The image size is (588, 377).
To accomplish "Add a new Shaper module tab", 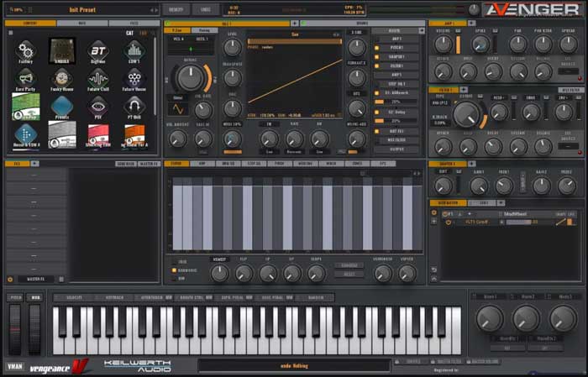I will click(x=471, y=164).
